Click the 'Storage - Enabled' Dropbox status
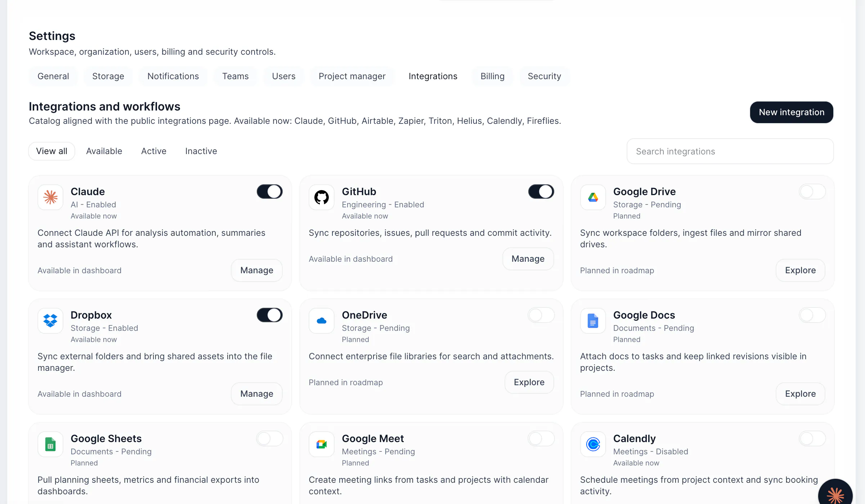The height and width of the screenshot is (504, 865). [104, 328]
